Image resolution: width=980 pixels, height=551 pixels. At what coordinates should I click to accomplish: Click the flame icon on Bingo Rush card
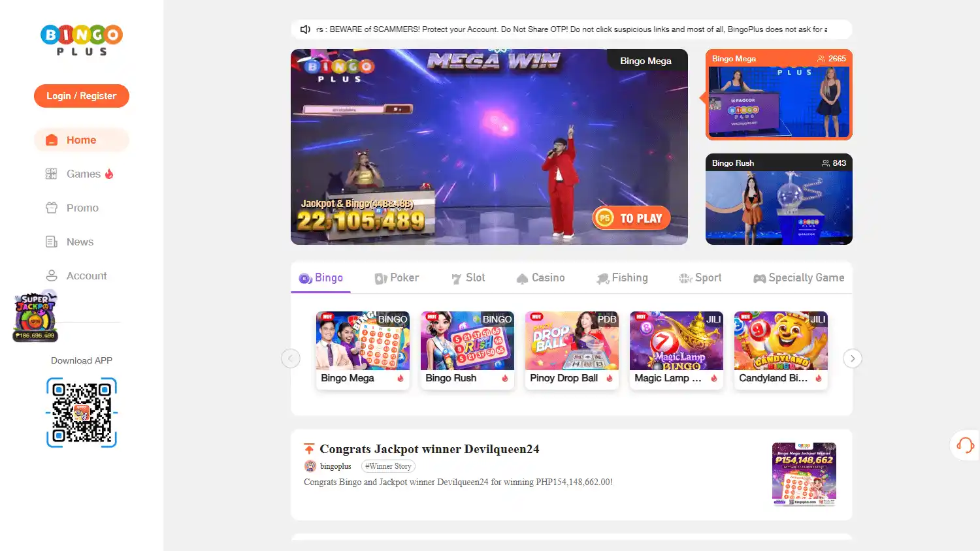[x=505, y=379]
